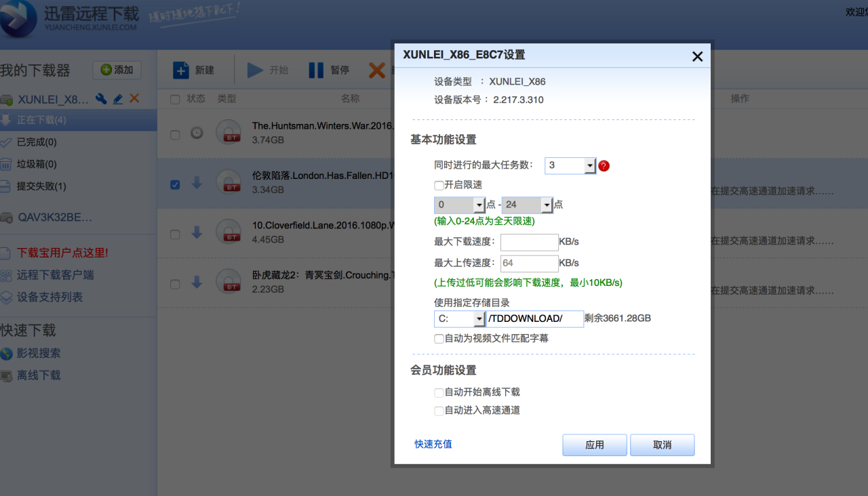The image size is (868, 496).
Task: Click the pencil rename icon beside device name
Action: (118, 99)
